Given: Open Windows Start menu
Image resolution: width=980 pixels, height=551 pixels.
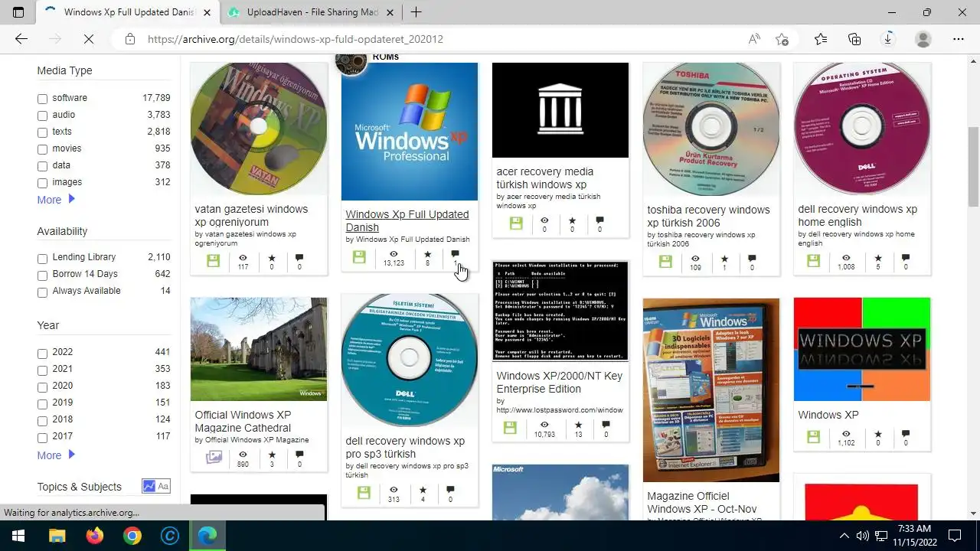Looking at the screenshot, I should (x=18, y=536).
